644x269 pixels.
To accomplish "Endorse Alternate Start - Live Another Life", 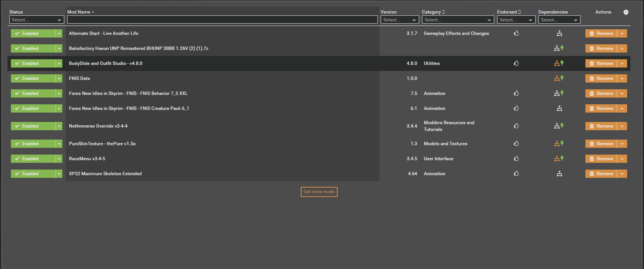I will tap(516, 33).
